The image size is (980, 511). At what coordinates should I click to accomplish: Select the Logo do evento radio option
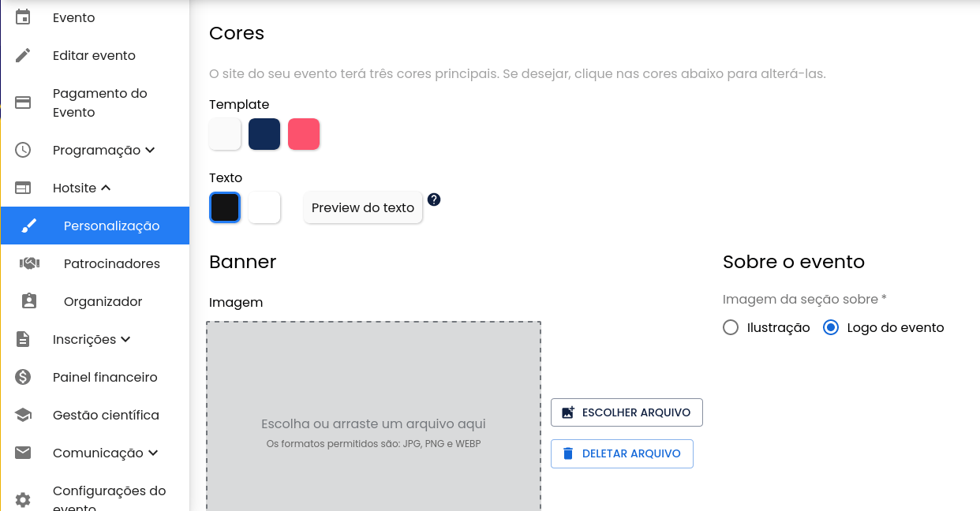pos(830,327)
